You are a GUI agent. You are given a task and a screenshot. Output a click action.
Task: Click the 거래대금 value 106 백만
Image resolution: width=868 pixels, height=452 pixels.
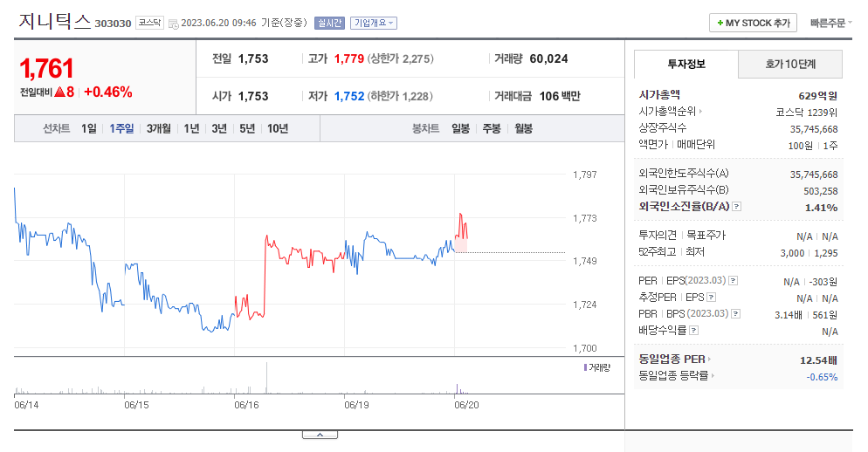click(560, 96)
